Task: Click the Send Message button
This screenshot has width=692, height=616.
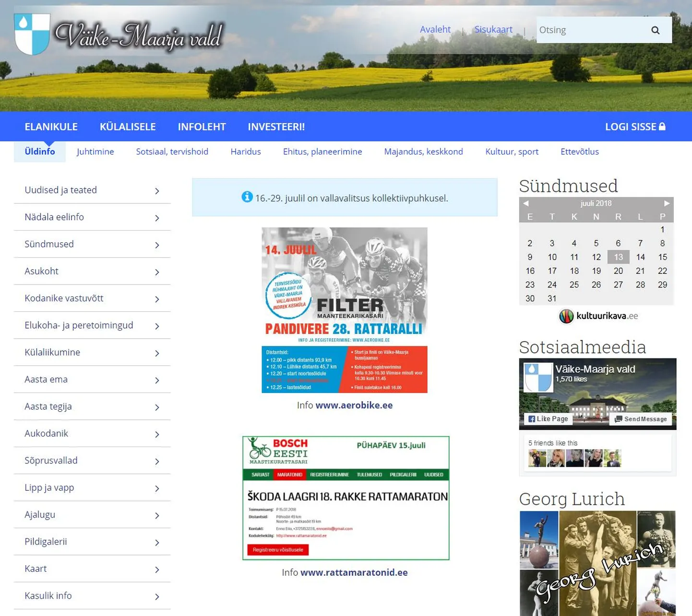Action: (641, 419)
